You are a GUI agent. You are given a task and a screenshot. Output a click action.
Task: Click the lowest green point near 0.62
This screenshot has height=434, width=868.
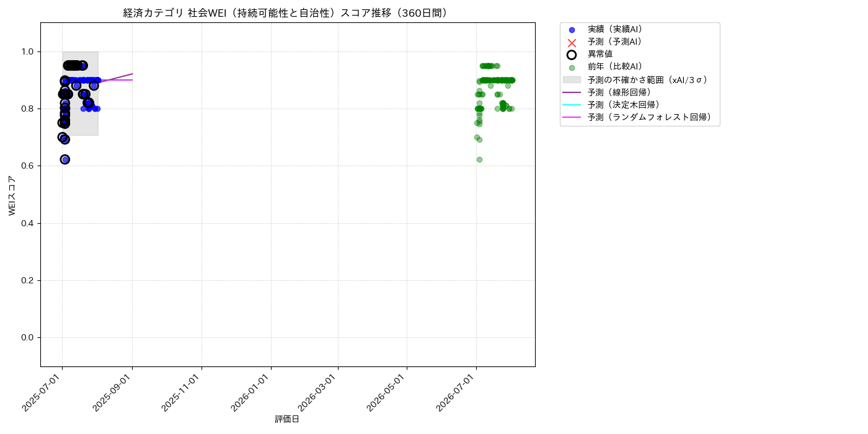coord(479,159)
